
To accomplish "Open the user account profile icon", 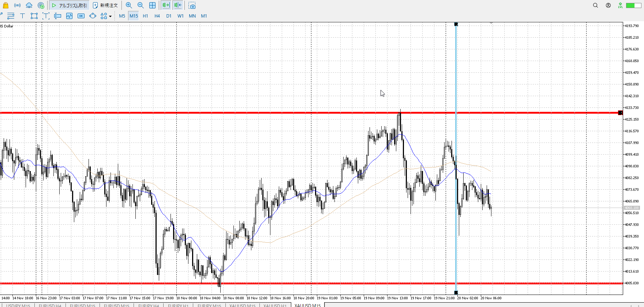I will coord(608,5).
